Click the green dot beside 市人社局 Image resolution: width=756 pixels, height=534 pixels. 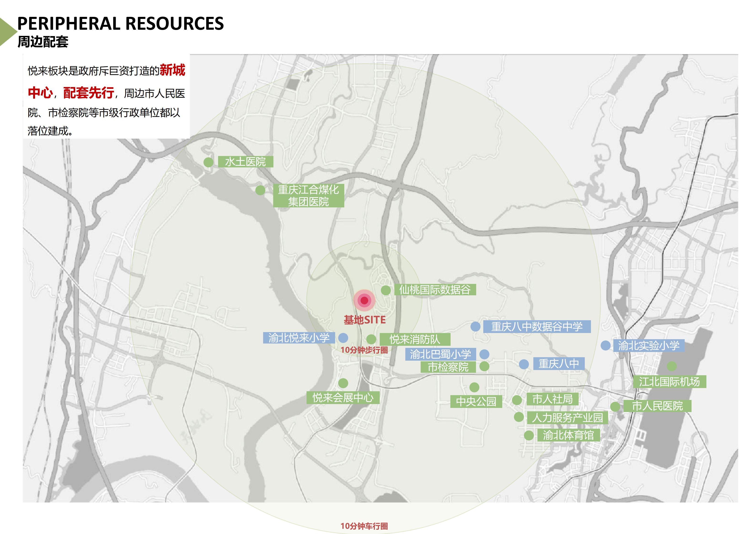(517, 400)
